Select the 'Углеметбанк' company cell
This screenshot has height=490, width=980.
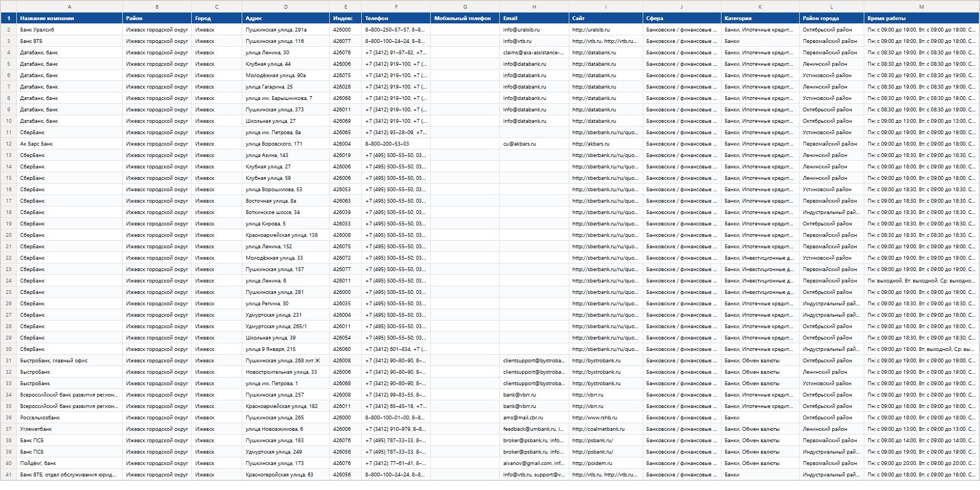point(70,429)
